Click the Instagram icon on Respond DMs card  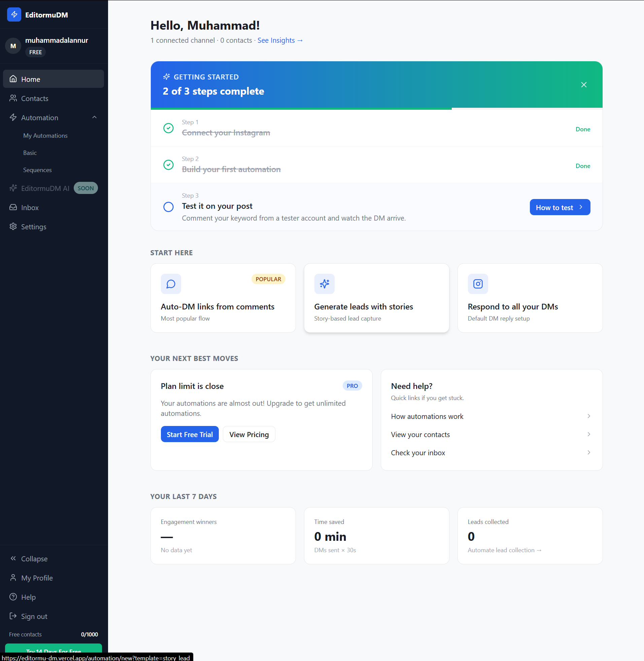tap(478, 284)
